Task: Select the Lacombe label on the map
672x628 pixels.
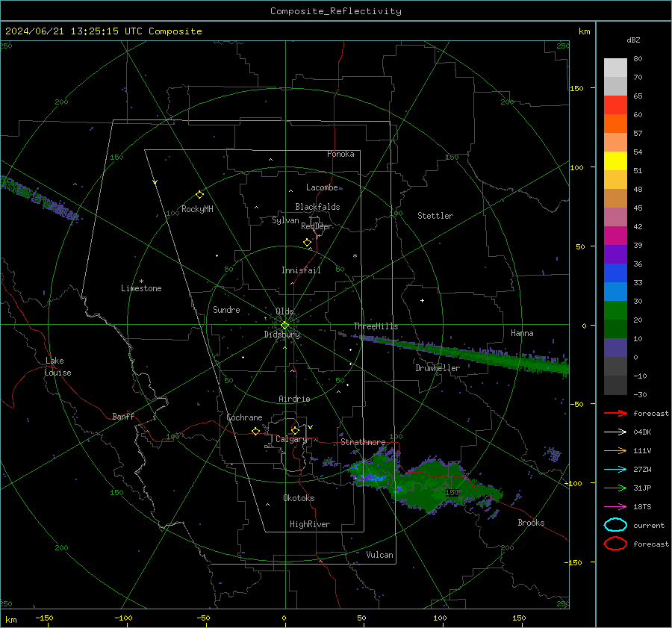Action: pos(322,187)
